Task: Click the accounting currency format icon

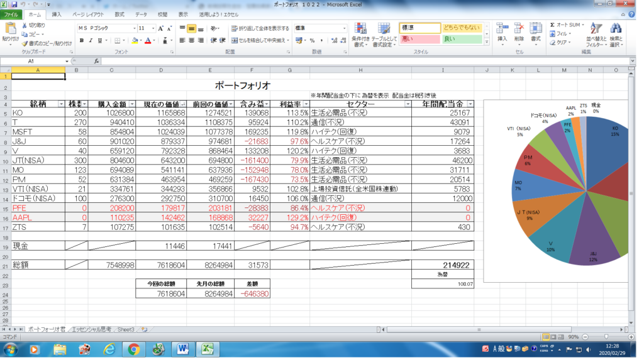Action: (299, 40)
